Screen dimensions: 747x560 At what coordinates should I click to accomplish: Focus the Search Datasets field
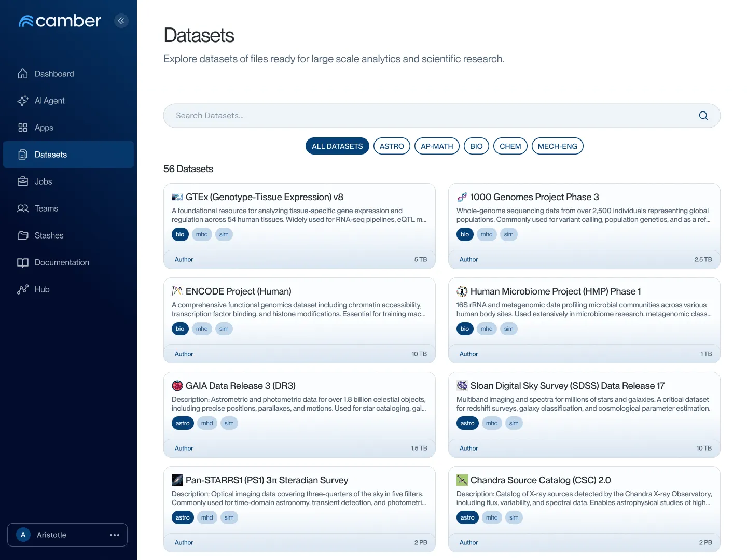click(x=442, y=116)
